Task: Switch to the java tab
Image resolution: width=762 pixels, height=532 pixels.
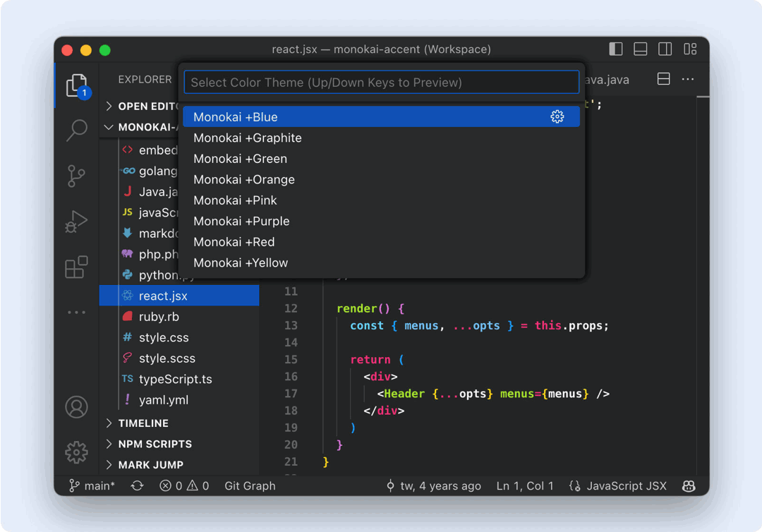Action: pyautogui.click(x=607, y=80)
